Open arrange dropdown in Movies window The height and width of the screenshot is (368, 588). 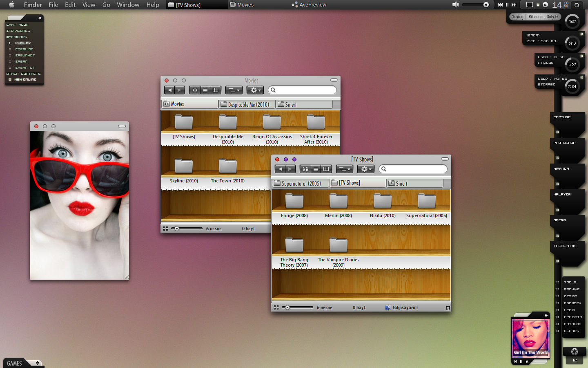(234, 90)
